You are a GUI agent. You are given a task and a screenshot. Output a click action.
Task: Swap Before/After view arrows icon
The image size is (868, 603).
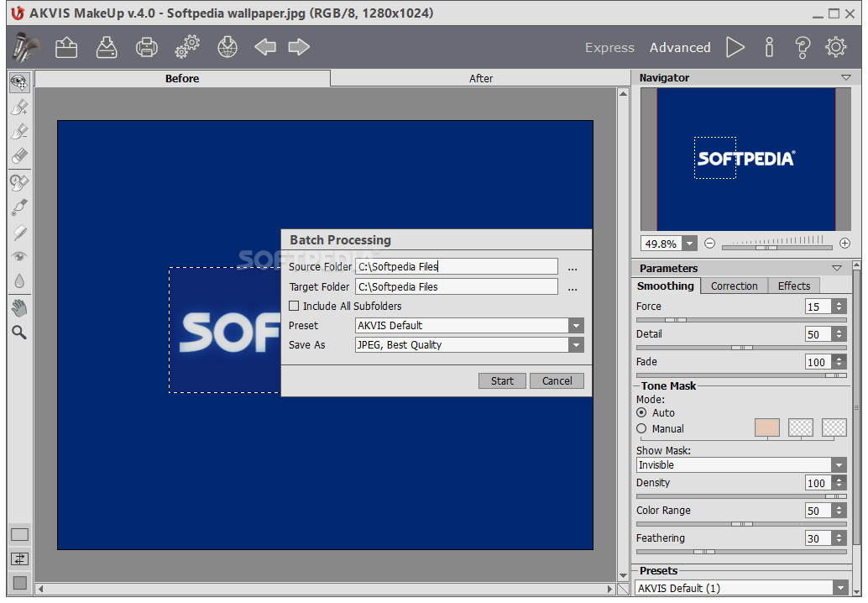(x=19, y=558)
